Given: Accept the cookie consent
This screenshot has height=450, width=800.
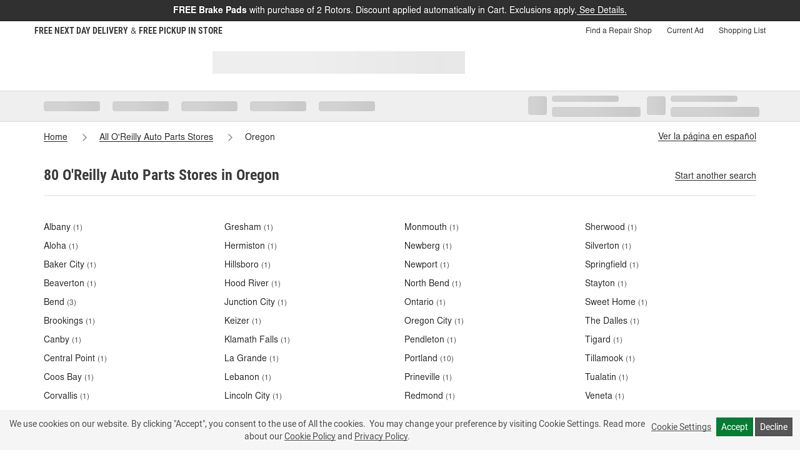Looking at the screenshot, I should tap(733, 427).
